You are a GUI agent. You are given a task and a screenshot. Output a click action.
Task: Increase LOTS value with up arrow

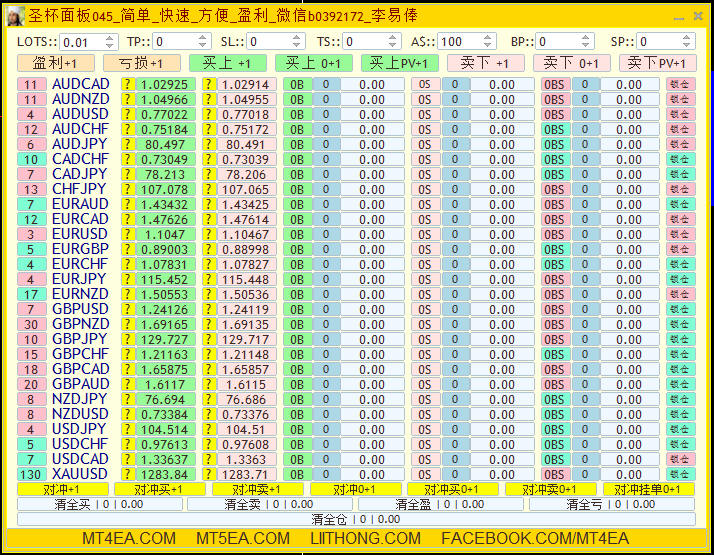click(109, 38)
